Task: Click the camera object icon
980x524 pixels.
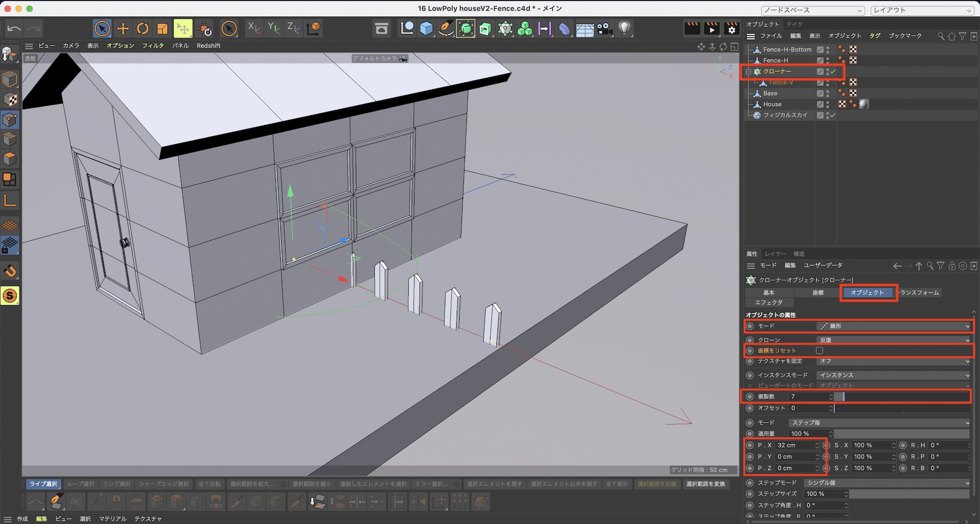Action: click(x=605, y=29)
